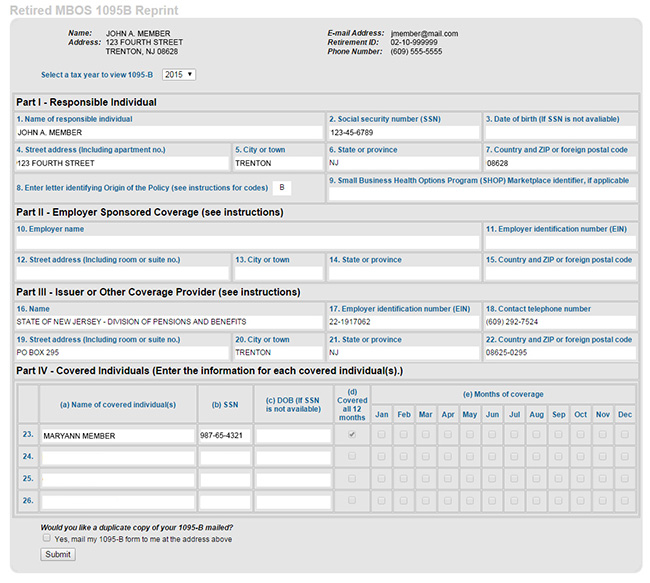The image size is (650, 583).
Task: Click the DOB field in row 23
Action: 293,436
